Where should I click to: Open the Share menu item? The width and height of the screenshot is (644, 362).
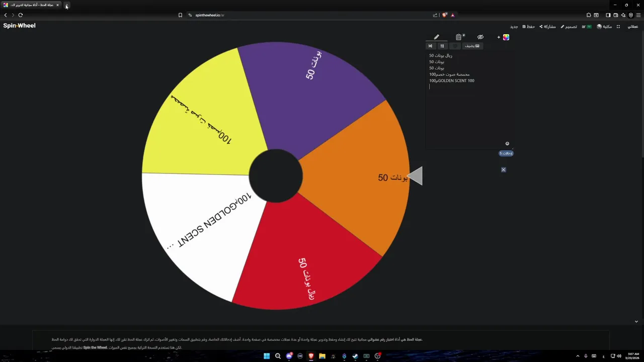[547, 27]
